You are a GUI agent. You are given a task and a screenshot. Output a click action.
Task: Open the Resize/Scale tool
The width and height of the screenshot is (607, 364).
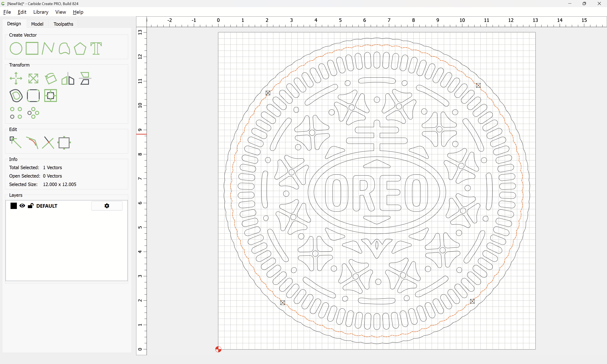(33, 79)
